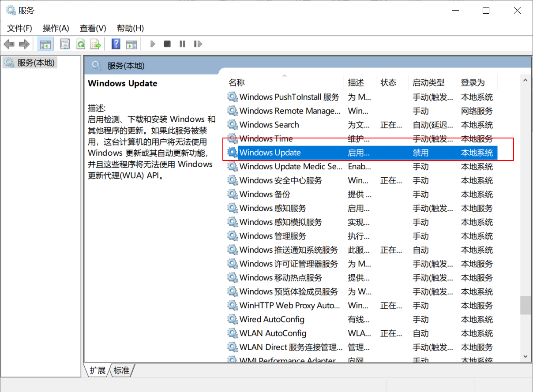The width and height of the screenshot is (533, 392).
Task: Click the gear icon of Wired AutoConfig
Action: 232,319
